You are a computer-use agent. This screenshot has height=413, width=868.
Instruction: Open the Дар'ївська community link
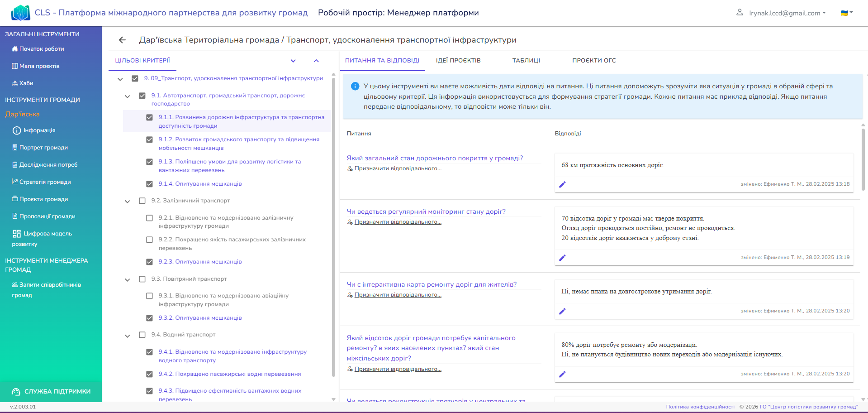pos(22,114)
